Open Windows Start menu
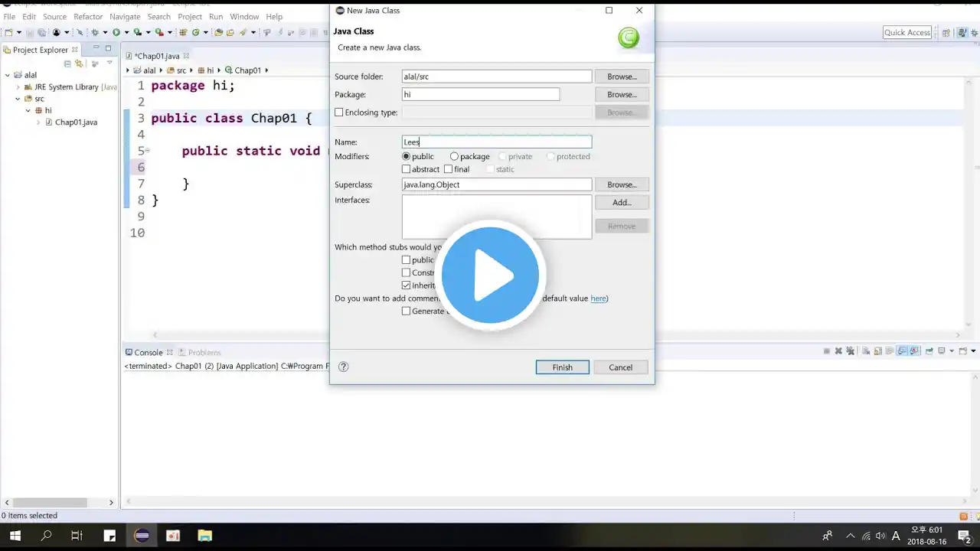 (15, 536)
